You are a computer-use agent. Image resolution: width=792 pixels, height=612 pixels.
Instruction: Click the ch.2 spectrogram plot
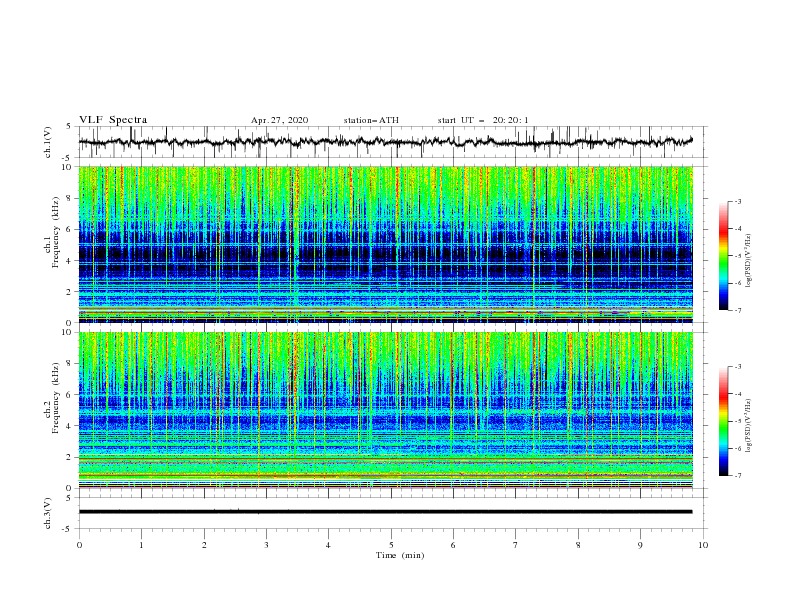click(386, 410)
